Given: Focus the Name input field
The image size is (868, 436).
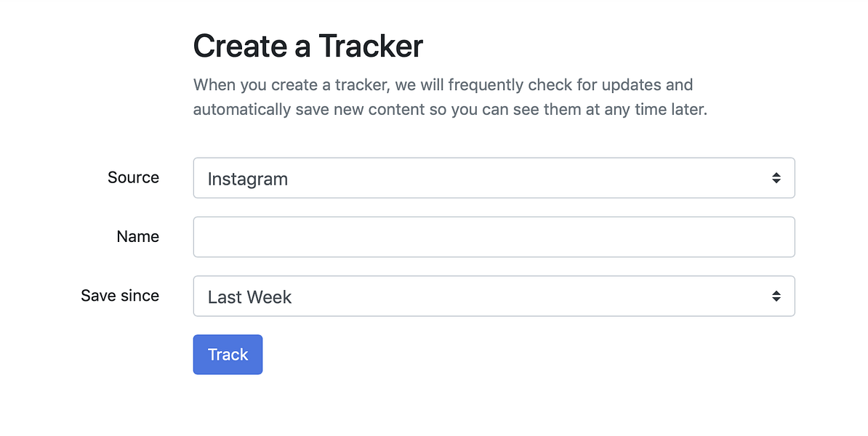Looking at the screenshot, I should click(x=494, y=237).
